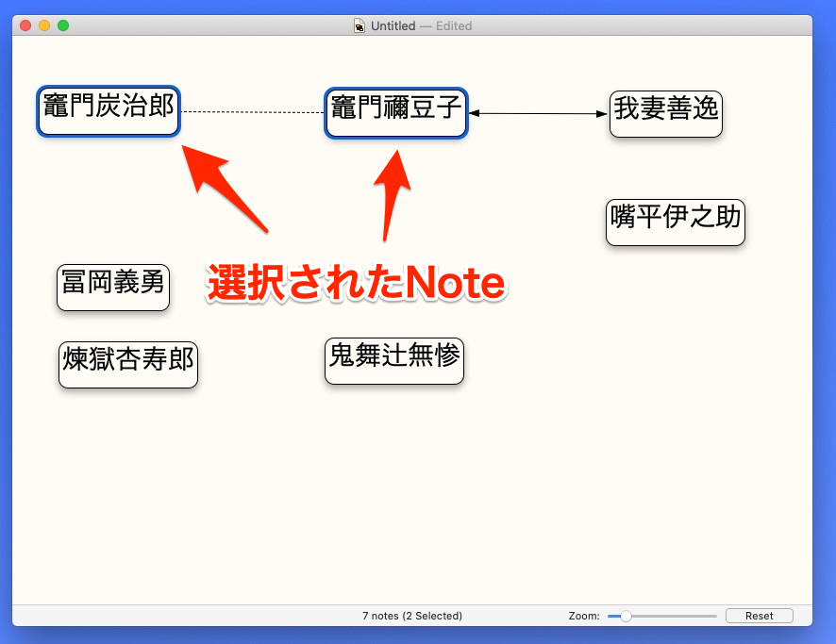Select the 我妻善逸 note
This screenshot has width=836, height=644.
pos(665,113)
